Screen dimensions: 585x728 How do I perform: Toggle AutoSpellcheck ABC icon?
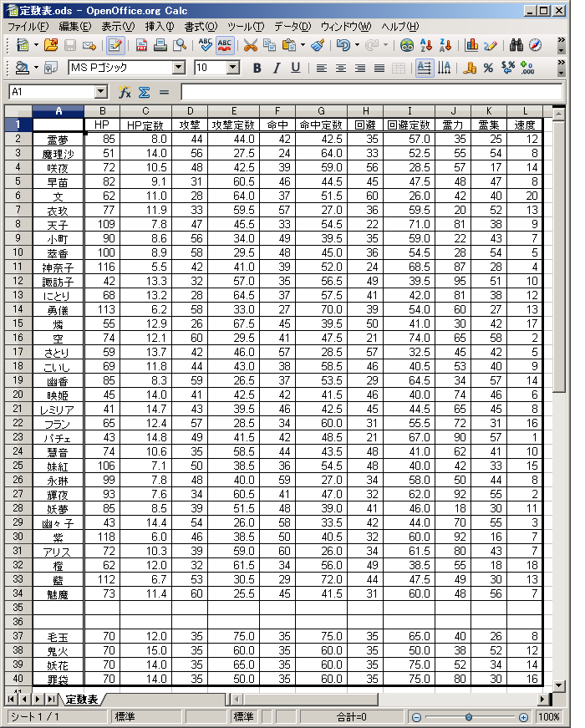tap(224, 45)
